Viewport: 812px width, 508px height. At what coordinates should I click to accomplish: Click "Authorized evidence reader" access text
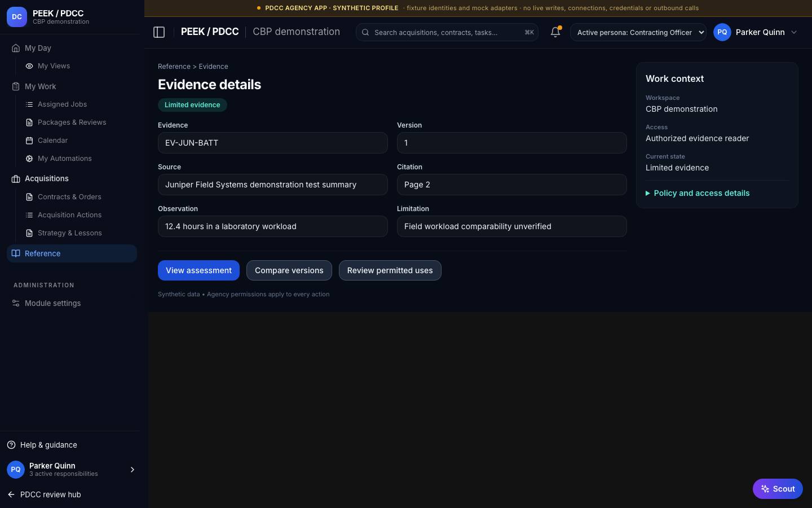point(698,138)
